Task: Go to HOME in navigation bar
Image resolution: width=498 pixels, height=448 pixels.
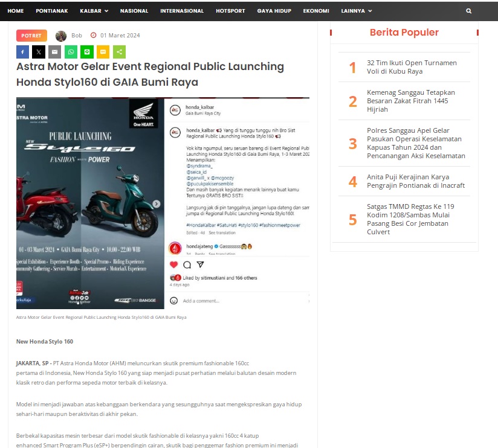Action: pyautogui.click(x=16, y=11)
